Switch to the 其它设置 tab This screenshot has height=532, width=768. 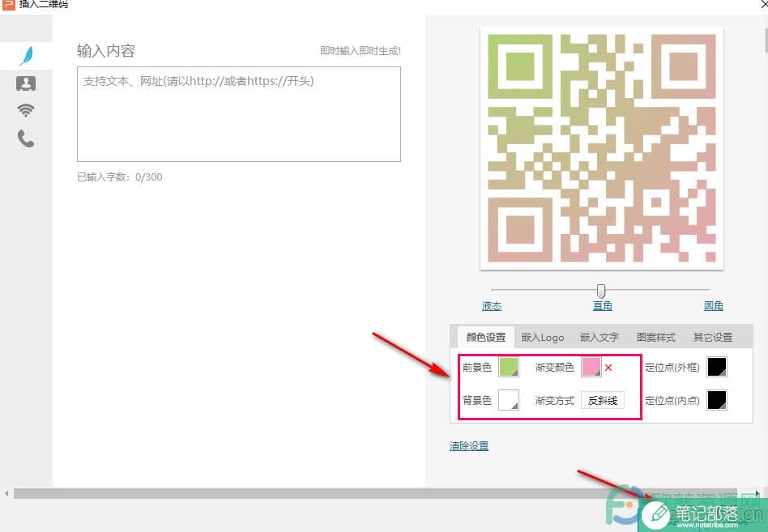[713, 337]
